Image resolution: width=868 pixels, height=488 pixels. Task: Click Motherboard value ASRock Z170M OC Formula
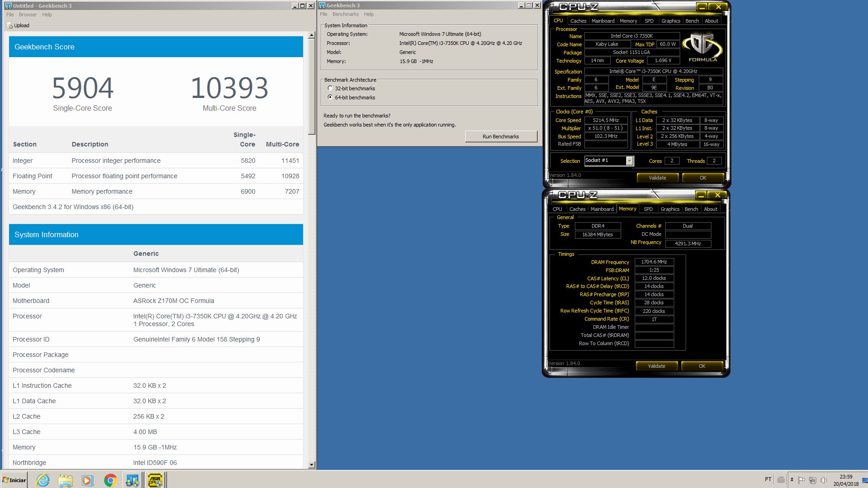coord(174,301)
